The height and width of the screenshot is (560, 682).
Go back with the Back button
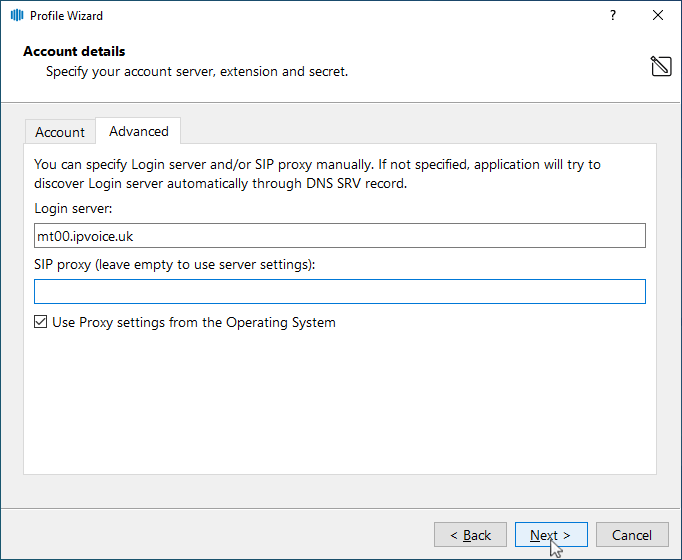tap(470, 535)
